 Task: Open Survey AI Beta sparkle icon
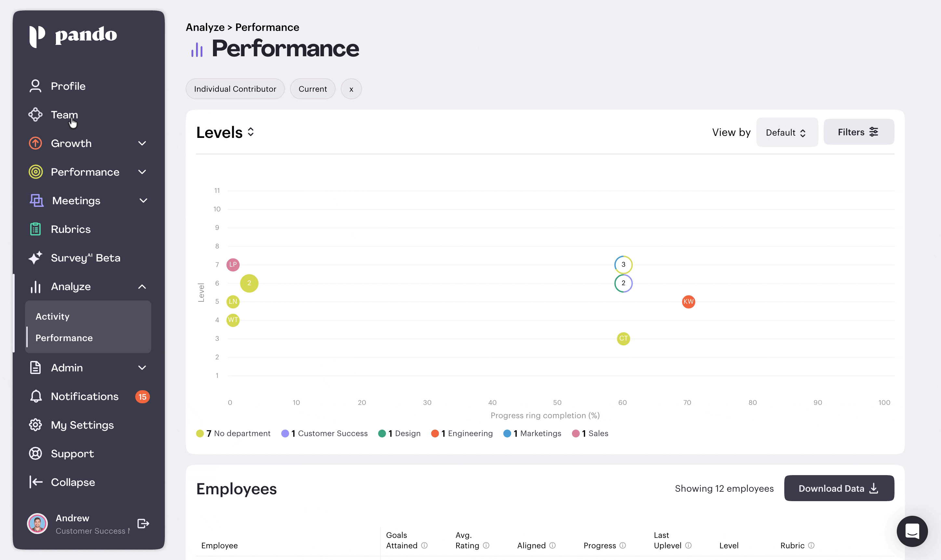tap(35, 258)
